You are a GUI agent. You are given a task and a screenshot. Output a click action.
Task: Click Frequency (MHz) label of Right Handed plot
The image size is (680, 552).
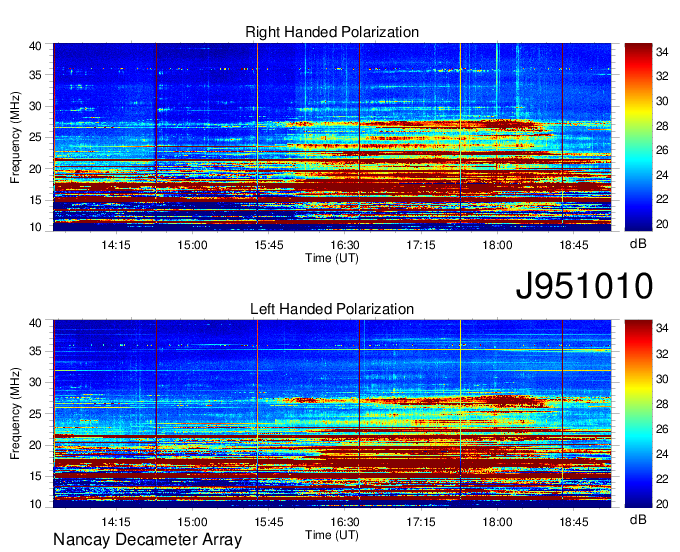(x=15, y=137)
